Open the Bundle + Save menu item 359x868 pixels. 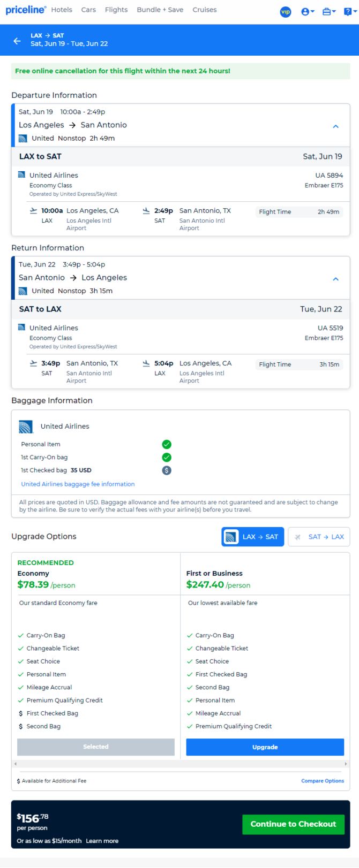click(160, 10)
